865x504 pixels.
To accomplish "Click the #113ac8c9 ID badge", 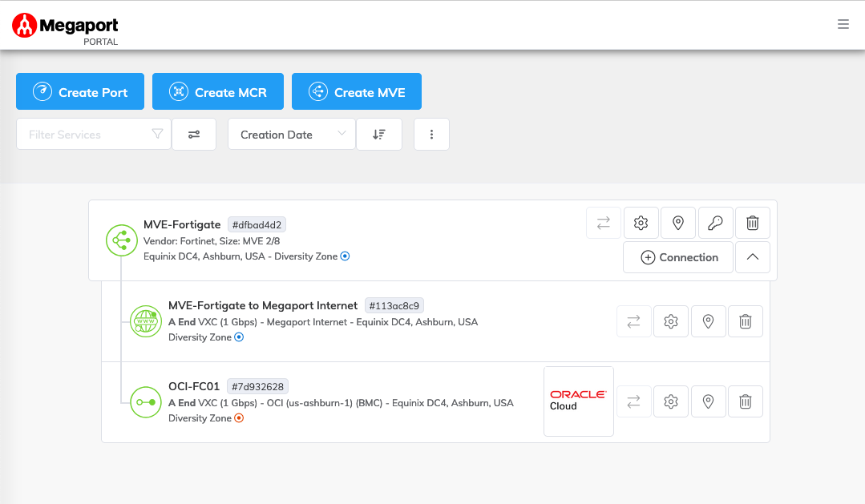I will click(394, 305).
